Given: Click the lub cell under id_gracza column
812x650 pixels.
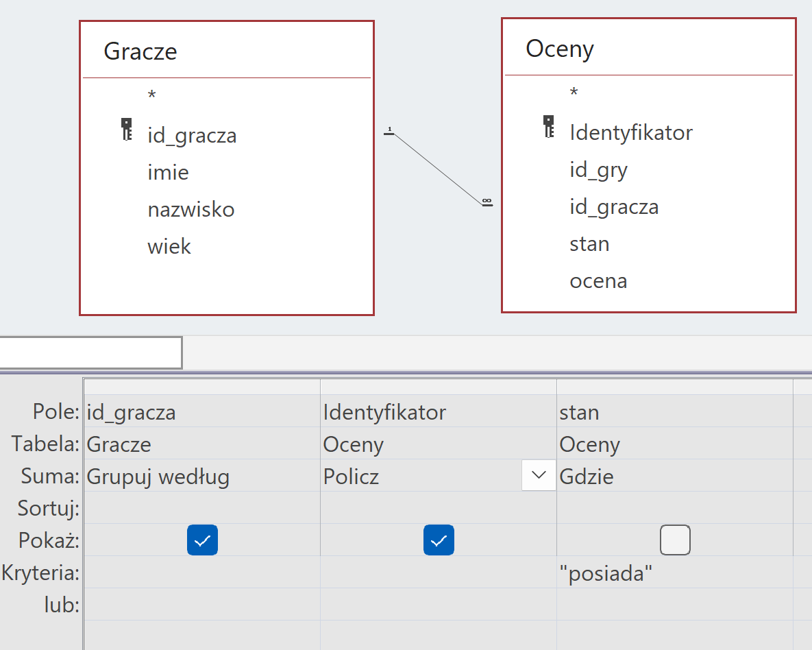Looking at the screenshot, I should (x=202, y=604).
